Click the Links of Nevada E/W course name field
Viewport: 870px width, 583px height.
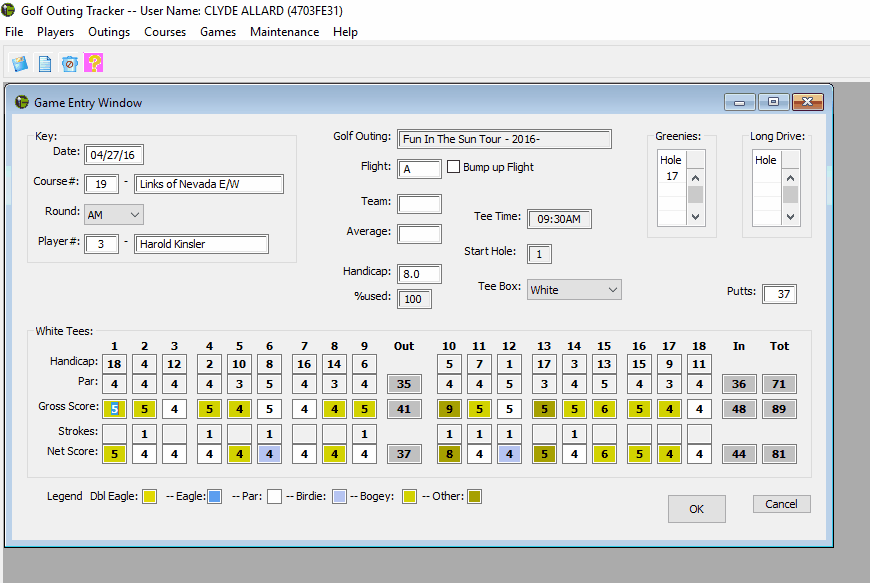(x=209, y=184)
